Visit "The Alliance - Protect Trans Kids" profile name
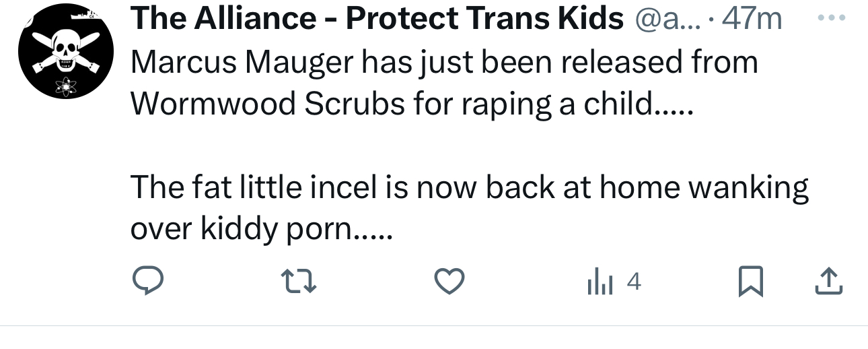The height and width of the screenshot is (349, 868). [x=377, y=19]
